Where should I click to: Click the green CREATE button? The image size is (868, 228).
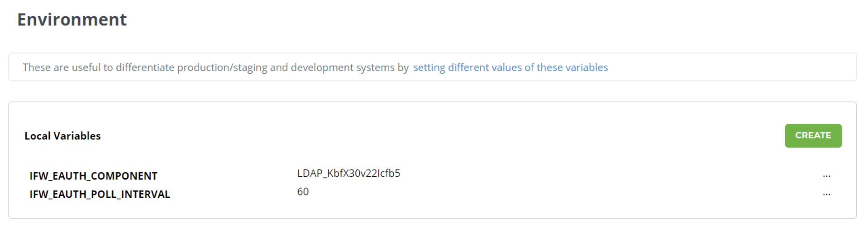point(813,136)
